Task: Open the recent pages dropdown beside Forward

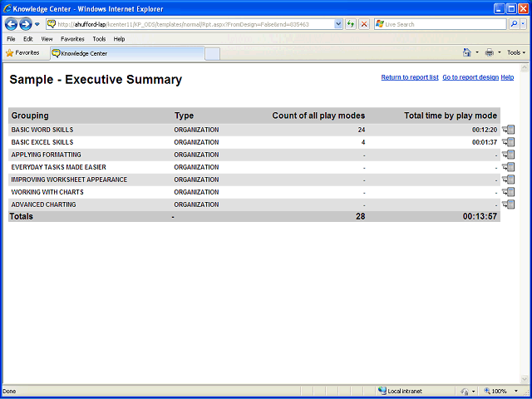Action: click(37, 24)
